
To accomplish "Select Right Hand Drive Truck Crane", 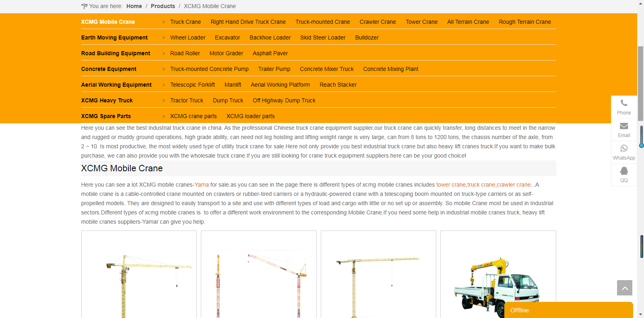I will point(248,22).
